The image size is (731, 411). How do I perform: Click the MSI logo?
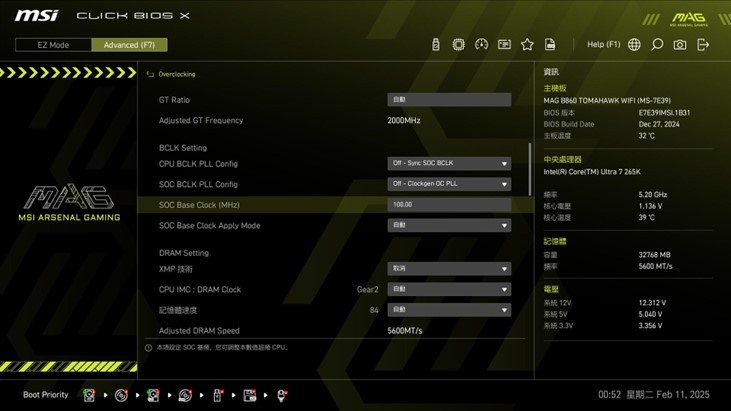coord(36,15)
